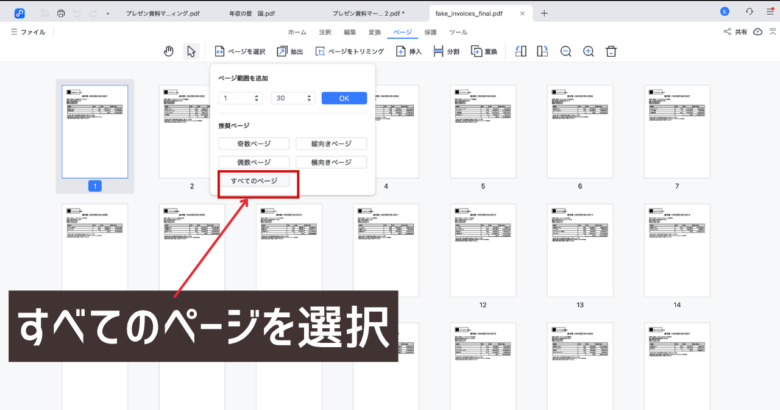Zoom in thumbnails with plus magnifier
The width and height of the screenshot is (780, 410).
tap(588, 51)
